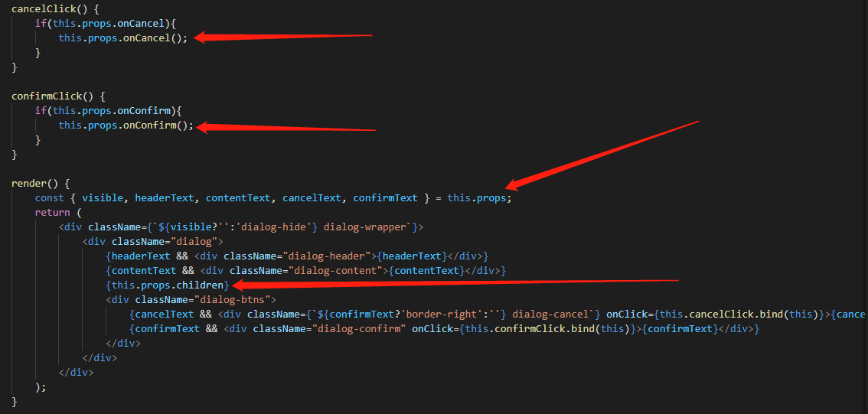This screenshot has height=414, width=868.
Task: Click the "dialog-confirm" className string
Action: pyautogui.click(x=359, y=329)
